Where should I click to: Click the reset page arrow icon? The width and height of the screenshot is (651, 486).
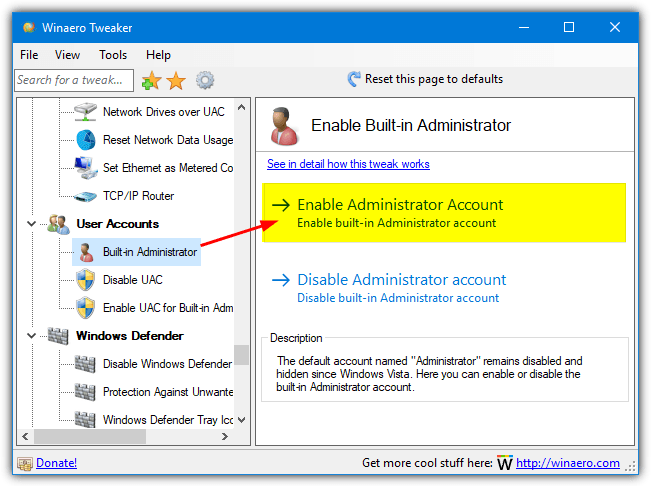tap(353, 79)
